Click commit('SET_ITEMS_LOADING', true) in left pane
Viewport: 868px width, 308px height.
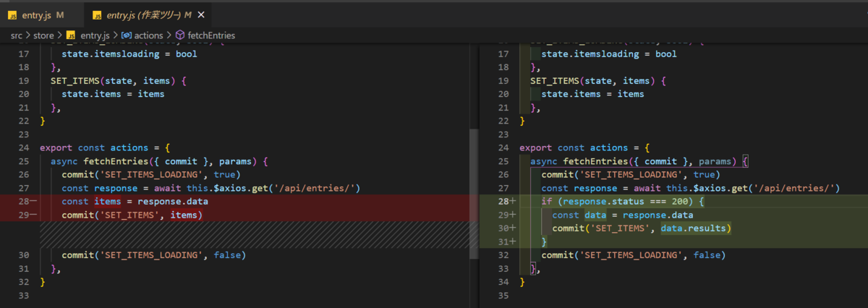point(150,174)
